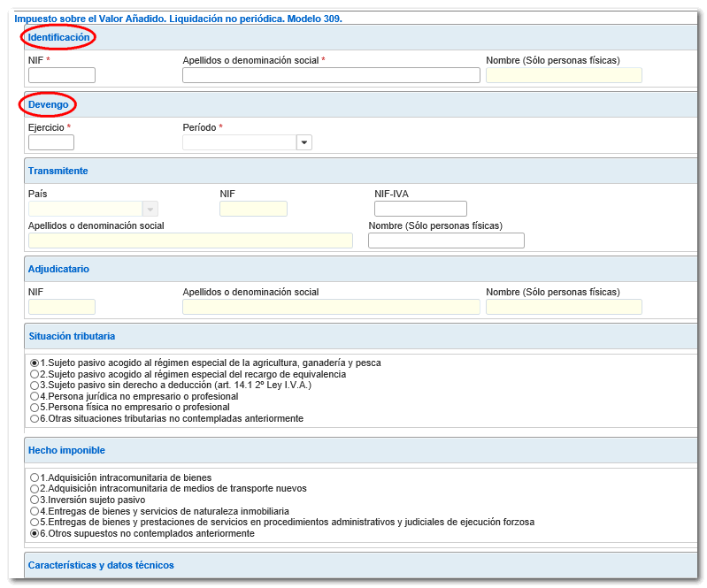The width and height of the screenshot is (707, 588).
Task: Choose Entregas de bienes de naturaleza inmobiliaria
Action: (35, 511)
